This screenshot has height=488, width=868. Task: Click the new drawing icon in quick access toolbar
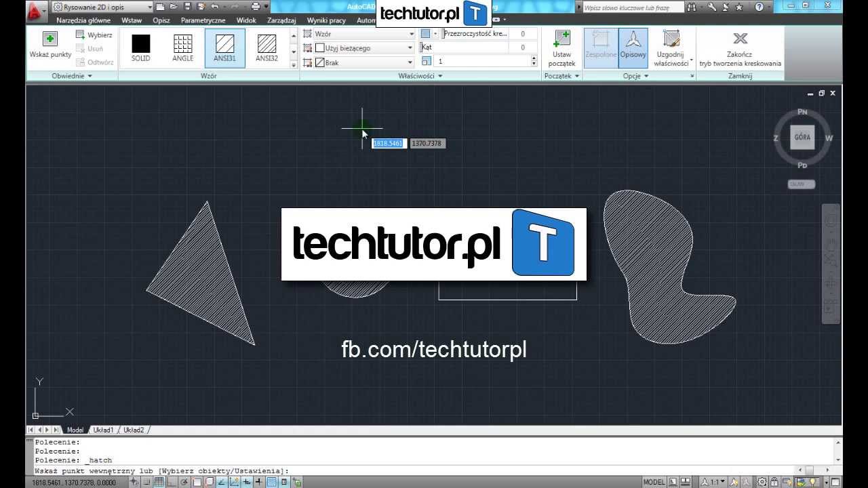(160, 7)
